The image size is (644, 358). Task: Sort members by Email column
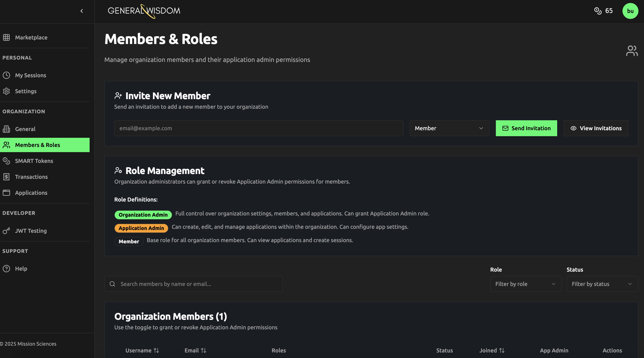pos(195,350)
